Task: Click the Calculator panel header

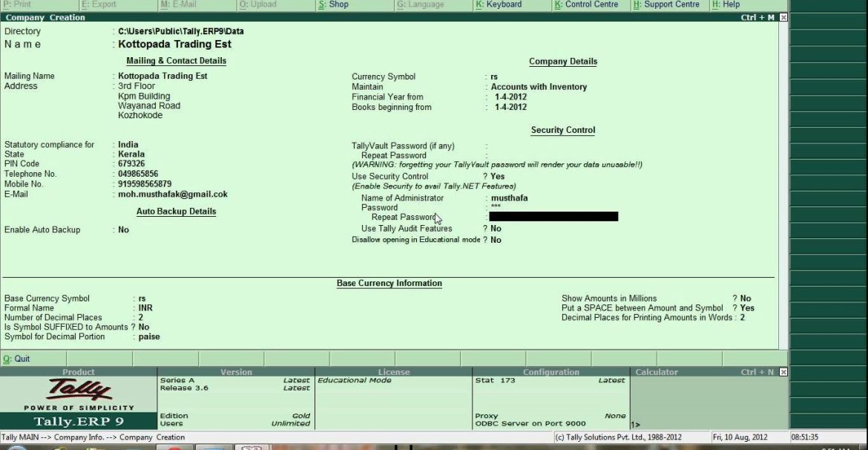Action: (657, 372)
